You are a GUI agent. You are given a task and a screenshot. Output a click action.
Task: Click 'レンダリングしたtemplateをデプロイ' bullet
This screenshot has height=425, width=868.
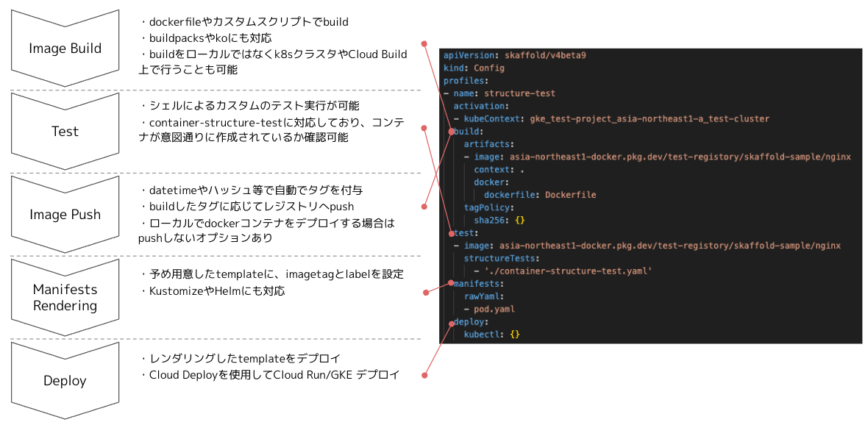[241, 358]
